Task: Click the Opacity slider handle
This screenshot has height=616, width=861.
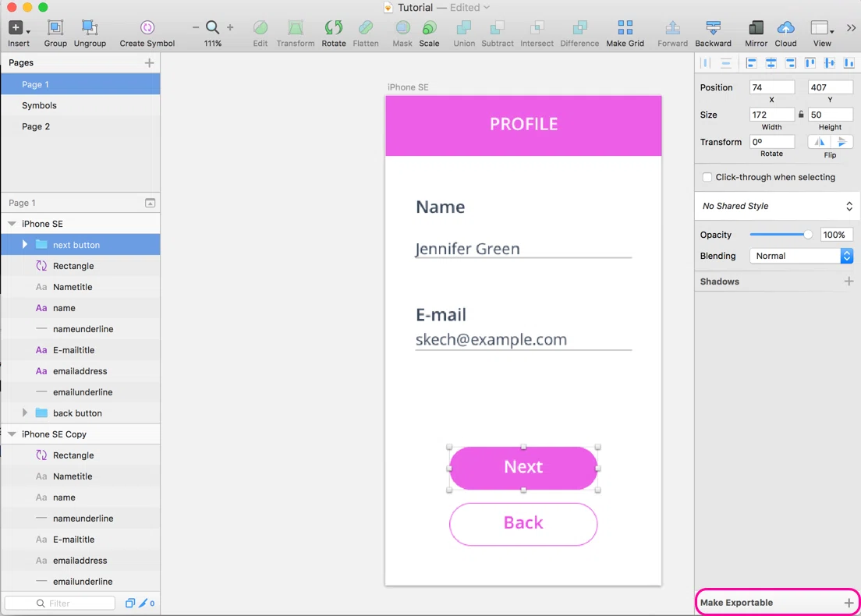Action: (808, 235)
